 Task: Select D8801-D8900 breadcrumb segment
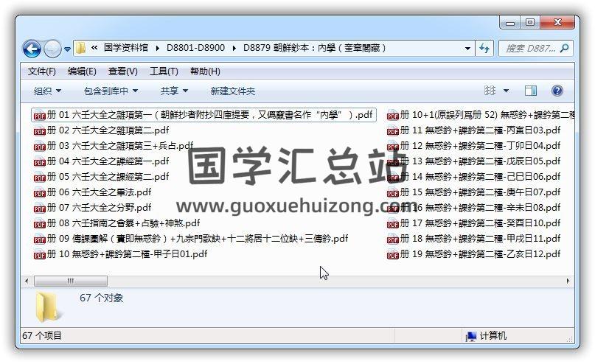[195, 48]
